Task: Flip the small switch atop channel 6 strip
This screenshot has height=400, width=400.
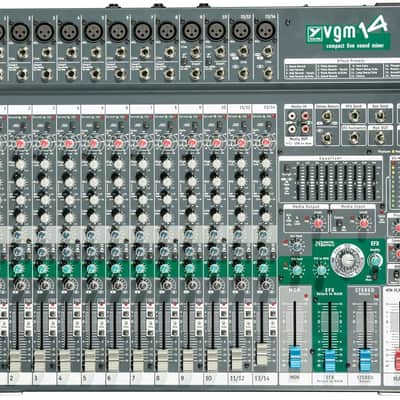Action: [x=121, y=126]
